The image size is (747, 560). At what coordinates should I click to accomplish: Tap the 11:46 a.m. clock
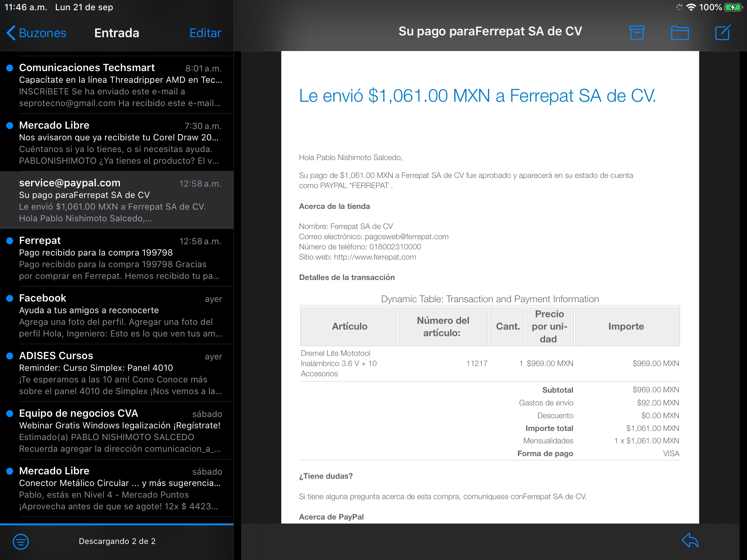[26, 7]
